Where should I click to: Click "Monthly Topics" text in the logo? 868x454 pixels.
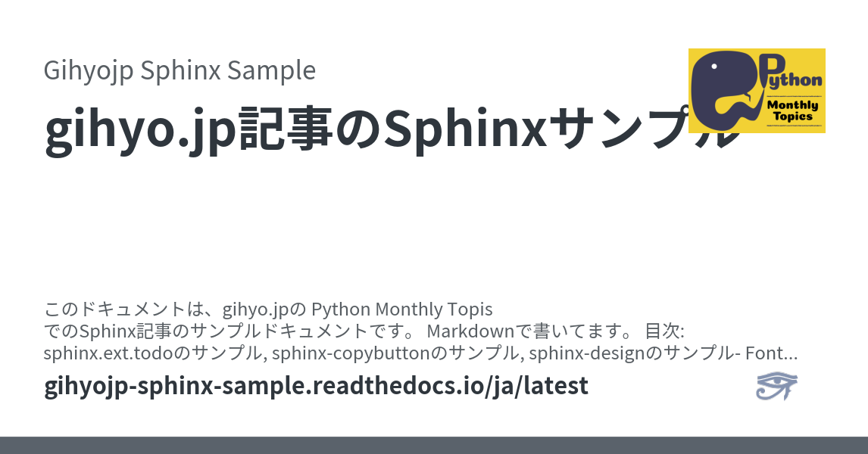(x=792, y=110)
